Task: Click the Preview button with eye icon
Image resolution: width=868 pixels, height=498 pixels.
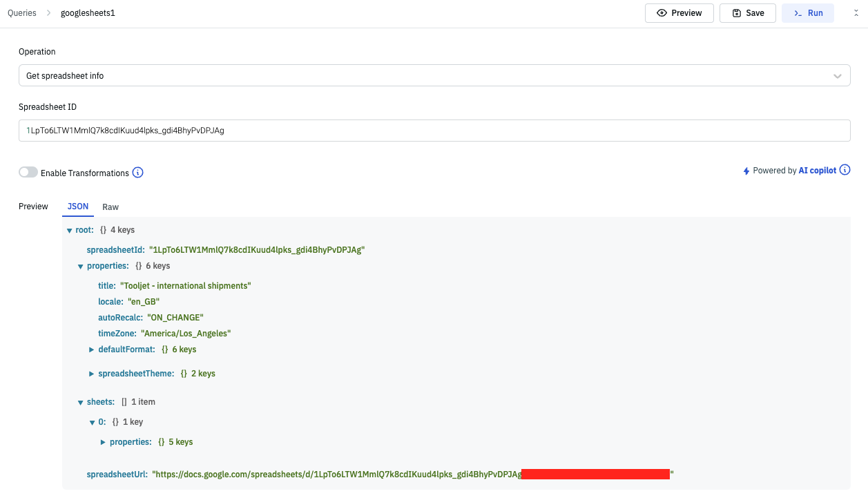Action: pos(679,13)
